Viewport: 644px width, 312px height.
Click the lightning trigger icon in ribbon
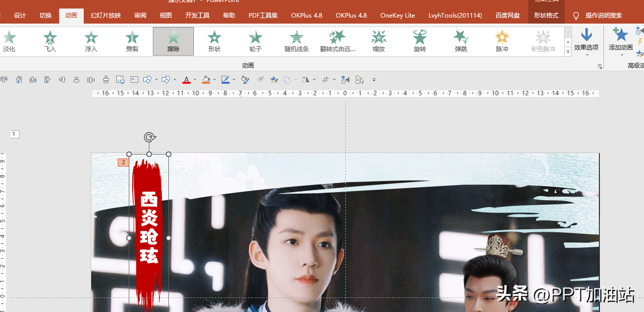click(x=639, y=42)
